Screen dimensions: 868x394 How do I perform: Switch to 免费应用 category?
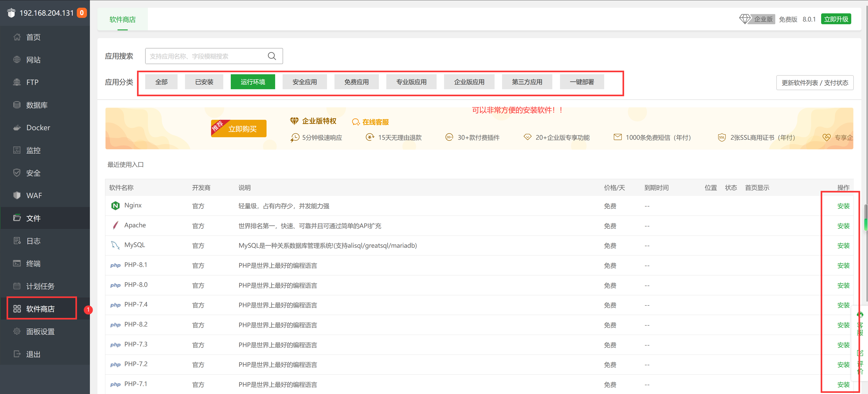pos(356,82)
